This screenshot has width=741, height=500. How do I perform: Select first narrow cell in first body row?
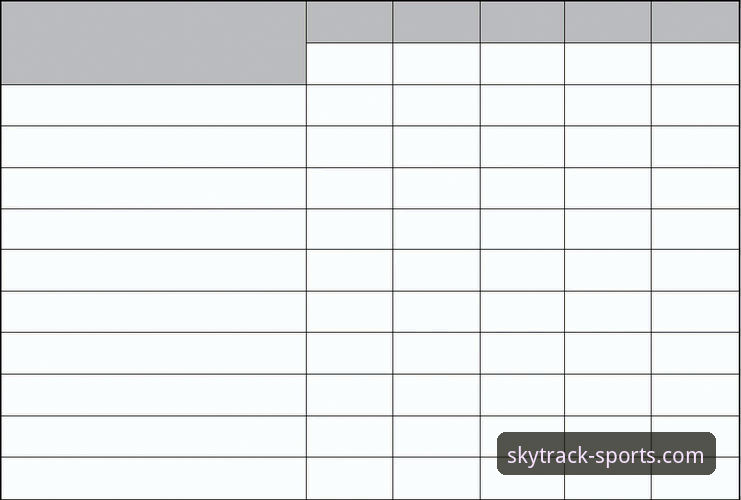point(349,105)
